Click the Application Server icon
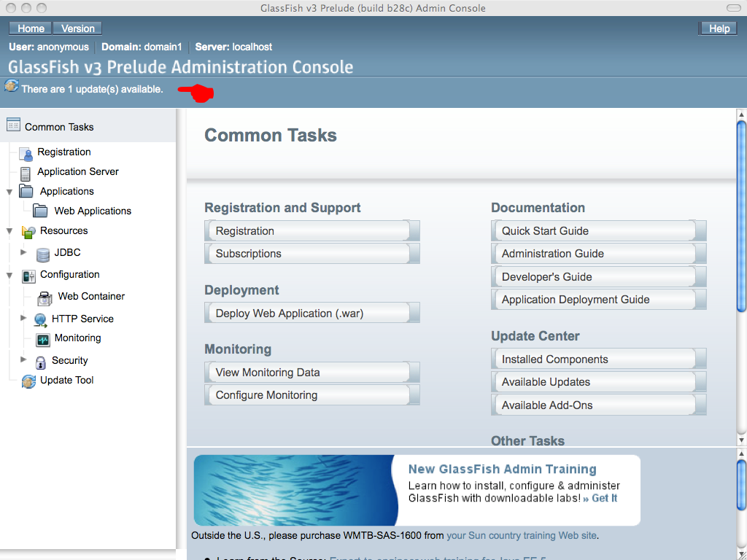This screenshot has width=747, height=560. pos(26,174)
